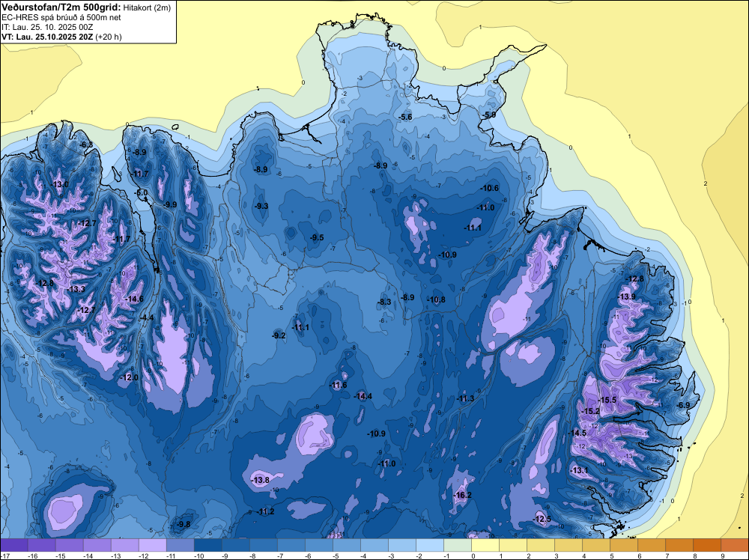Select the -15.2 temperature label

tap(590, 411)
